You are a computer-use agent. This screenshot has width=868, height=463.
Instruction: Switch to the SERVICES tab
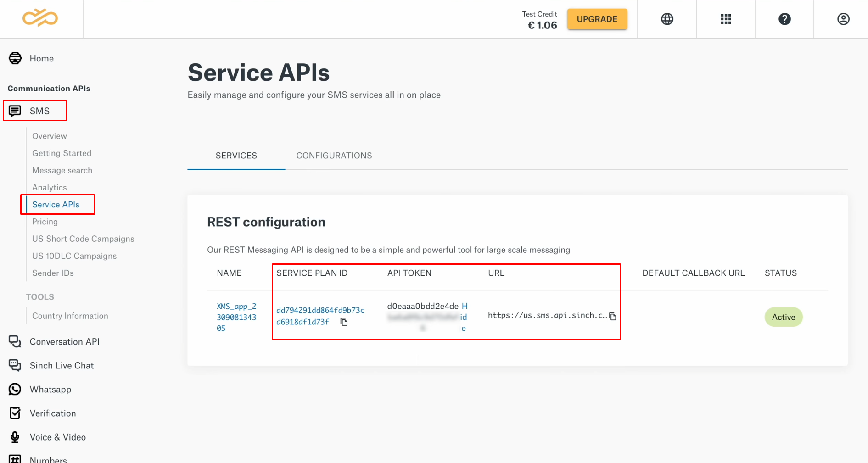point(236,156)
